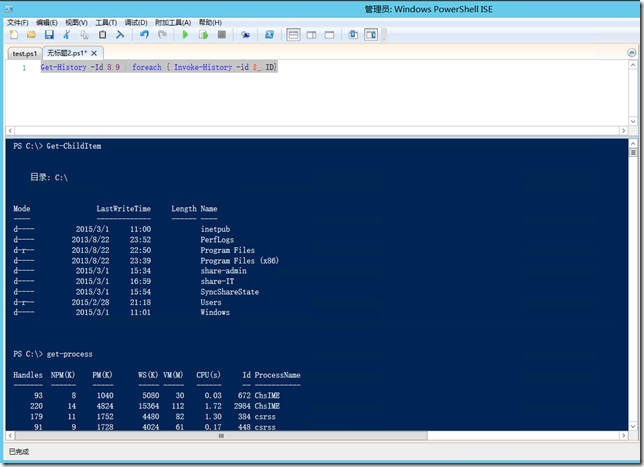Script pane scroll left arrow
Image resolution: width=644 pixels, height=467 pixels.
click(10, 131)
